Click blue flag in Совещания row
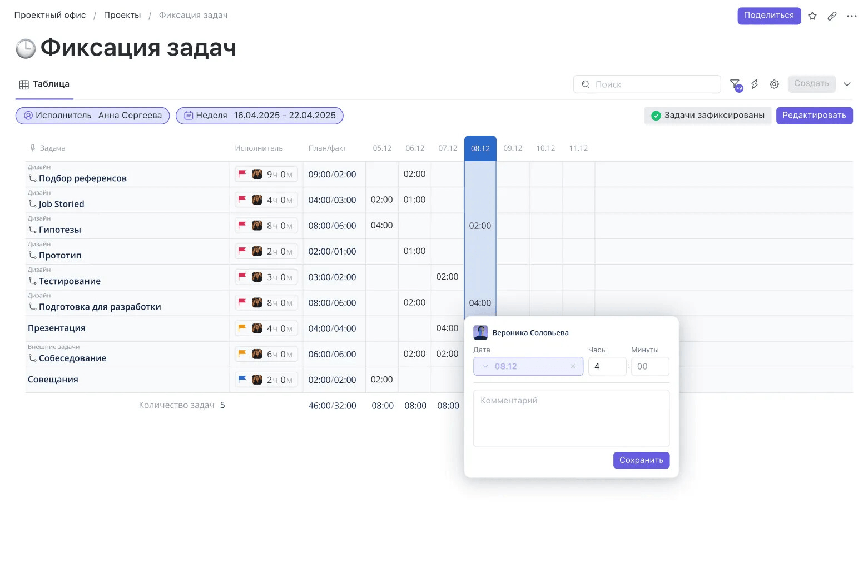 coord(242,379)
